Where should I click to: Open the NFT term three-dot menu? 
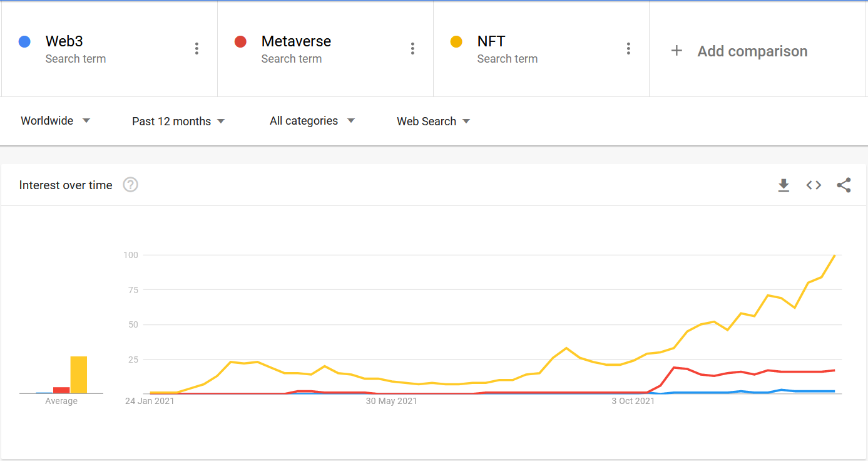point(628,49)
